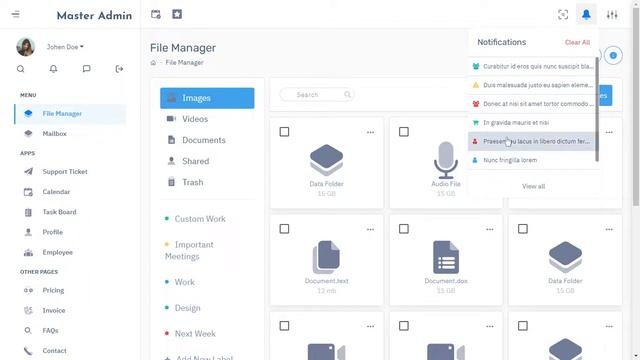Open 'Nunc fringilla lorem' notification

532,160
